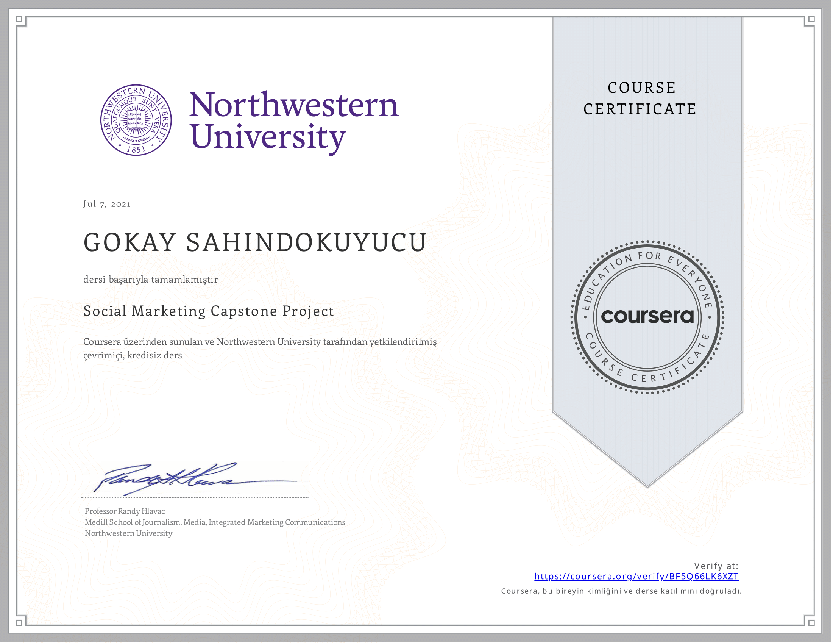Image resolution: width=833 pixels, height=644 pixels.
Task: Click the Coursera verify link
Action: tap(636, 577)
